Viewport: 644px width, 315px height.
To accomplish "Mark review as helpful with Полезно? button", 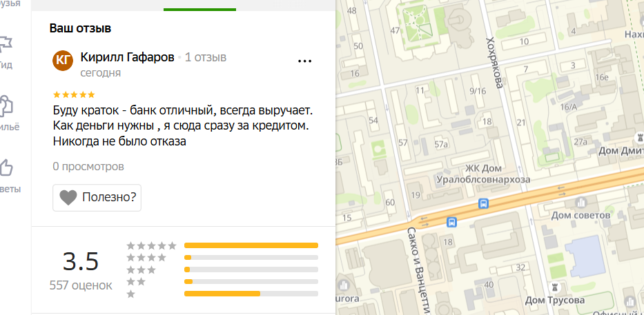I will (x=97, y=198).
